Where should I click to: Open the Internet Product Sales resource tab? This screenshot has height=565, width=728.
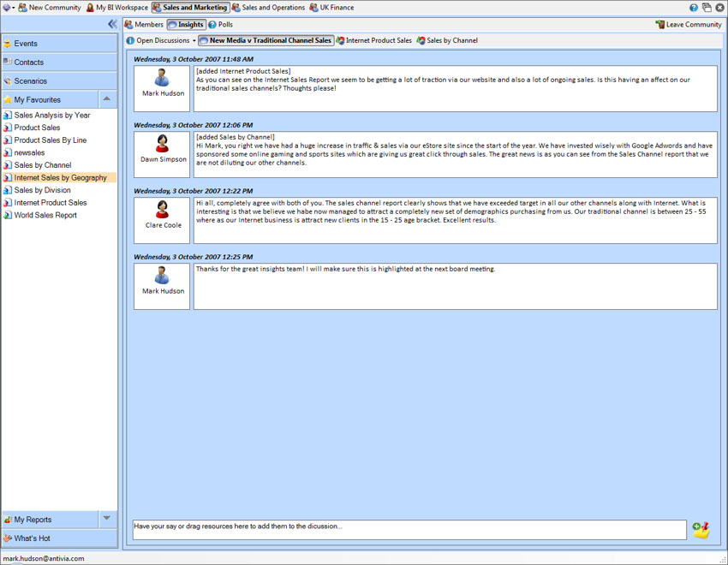click(373, 40)
